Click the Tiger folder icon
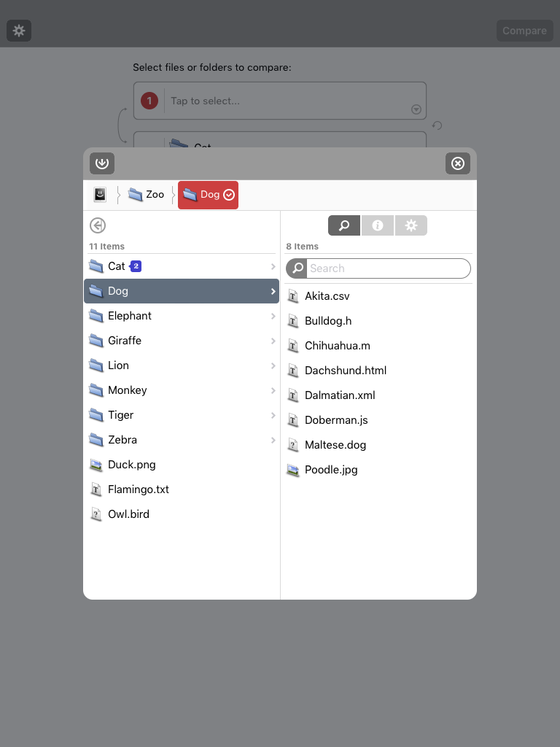 (96, 414)
